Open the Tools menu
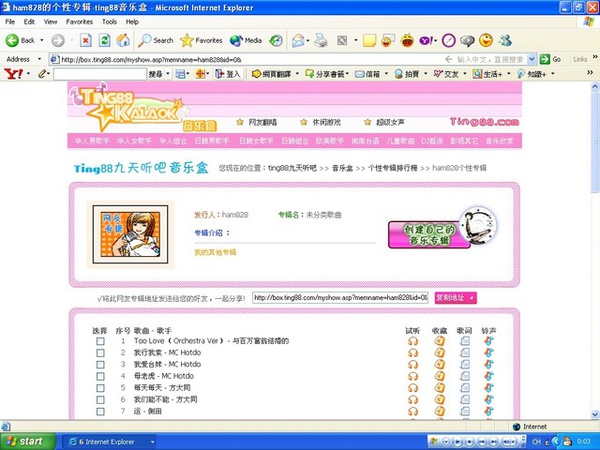This screenshot has height=450, width=600. 109,22
